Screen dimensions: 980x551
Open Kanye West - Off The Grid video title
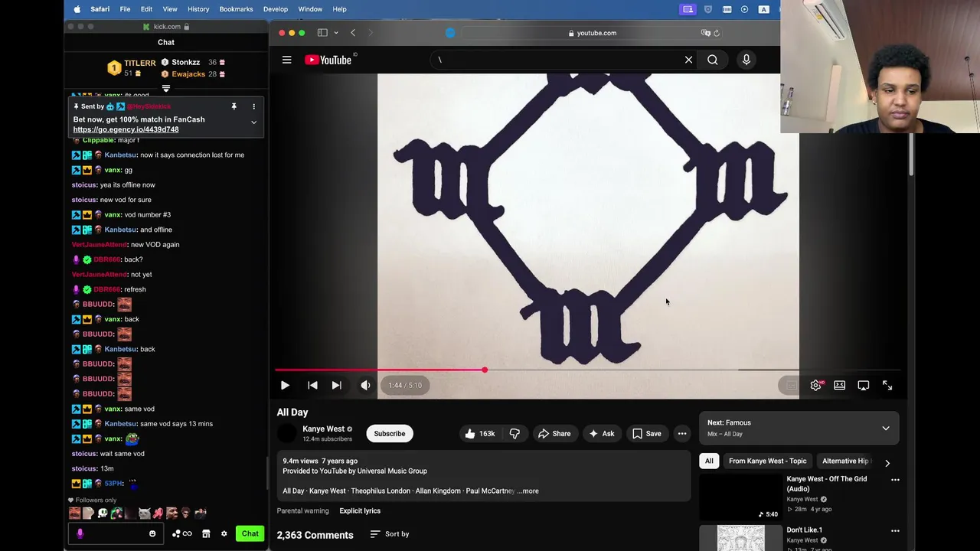click(827, 484)
